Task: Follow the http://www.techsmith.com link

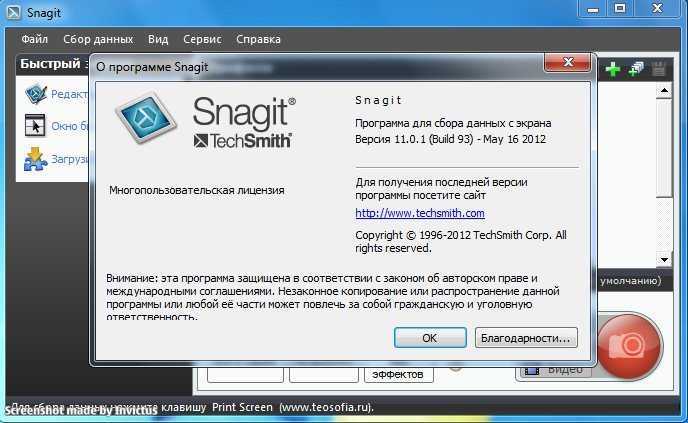Action: [420, 213]
